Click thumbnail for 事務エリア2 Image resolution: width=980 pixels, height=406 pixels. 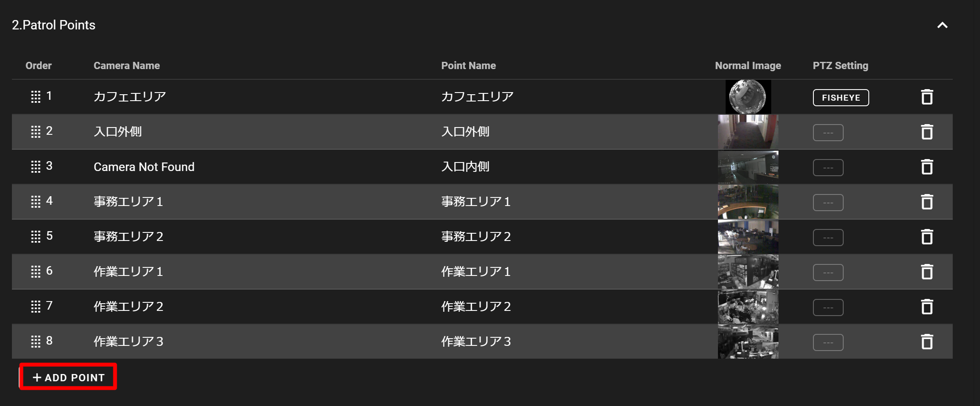tap(748, 237)
